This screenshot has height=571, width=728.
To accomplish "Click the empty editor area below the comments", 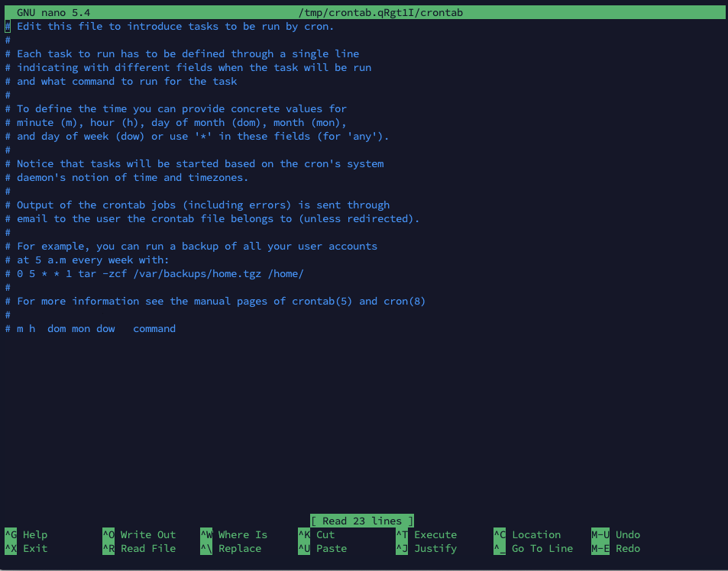I will pos(364,420).
